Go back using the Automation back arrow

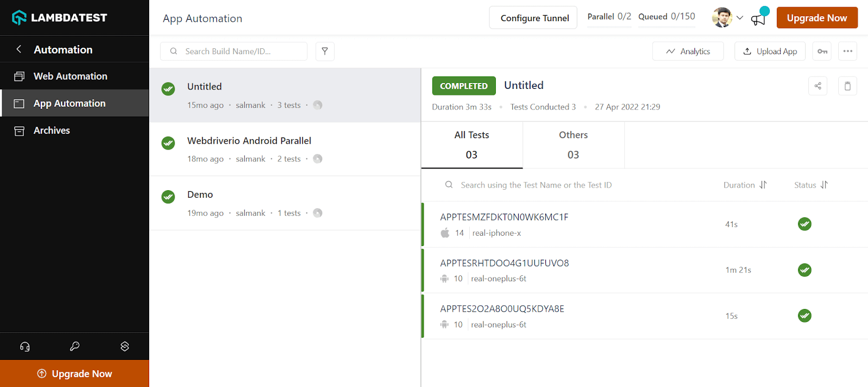tap(19, 49)
